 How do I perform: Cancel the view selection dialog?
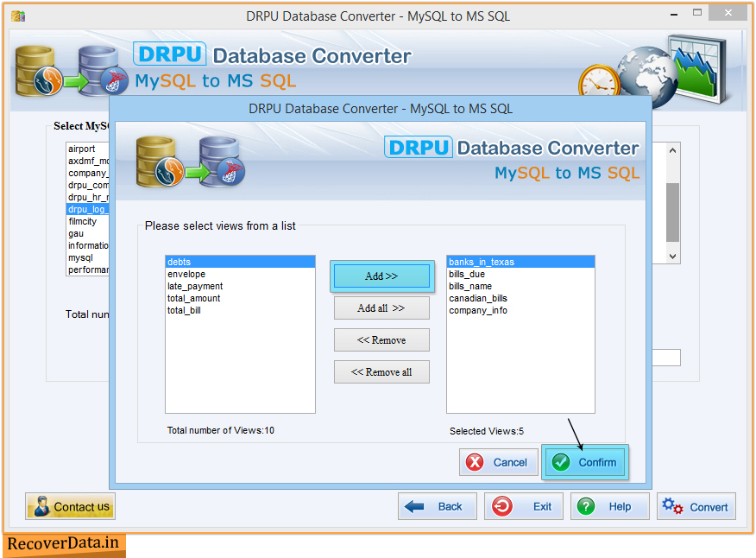[499, 462]
